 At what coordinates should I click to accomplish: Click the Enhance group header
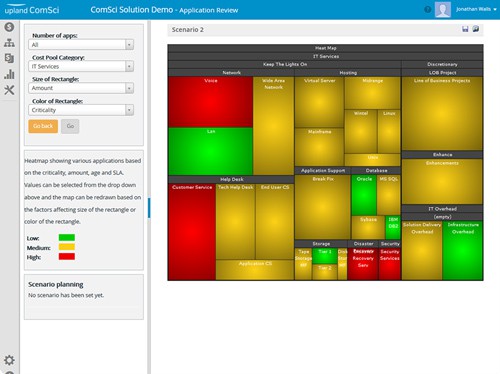(442, 155)
